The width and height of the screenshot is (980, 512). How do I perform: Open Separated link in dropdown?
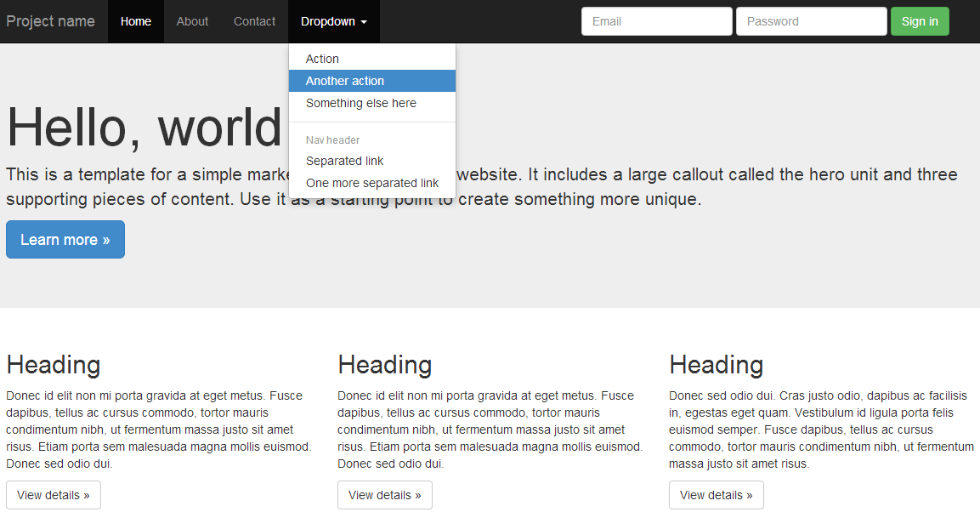point(345,161)
